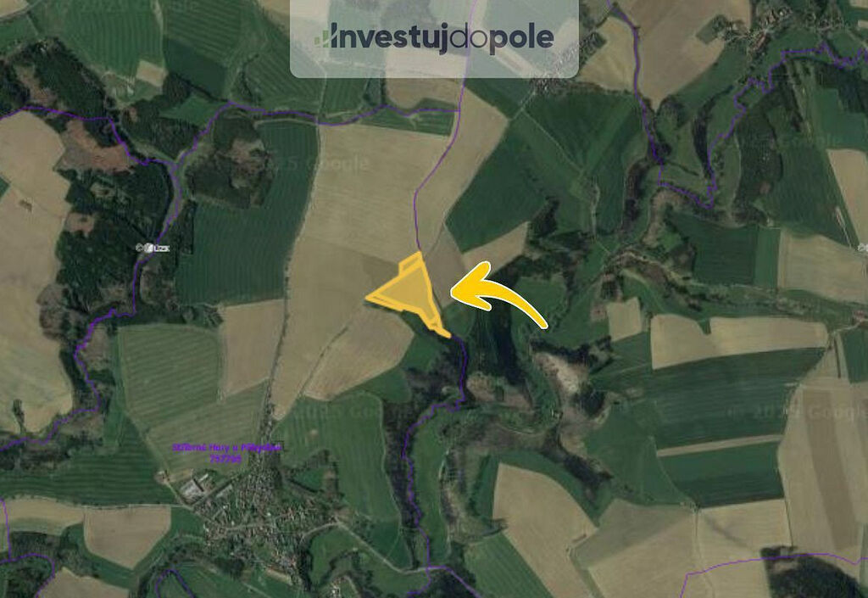Click the Investujdopole logo banner
868x598 pixels.
[435, 37]
